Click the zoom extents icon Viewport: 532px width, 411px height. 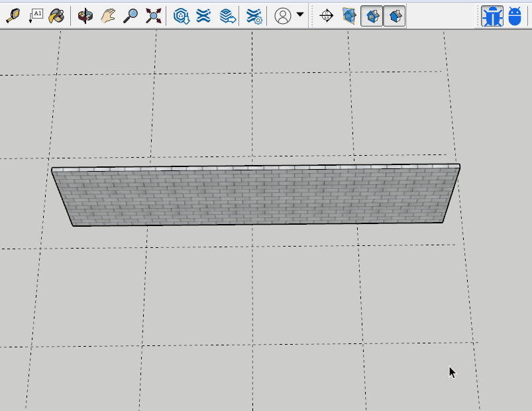pos(153,16)
